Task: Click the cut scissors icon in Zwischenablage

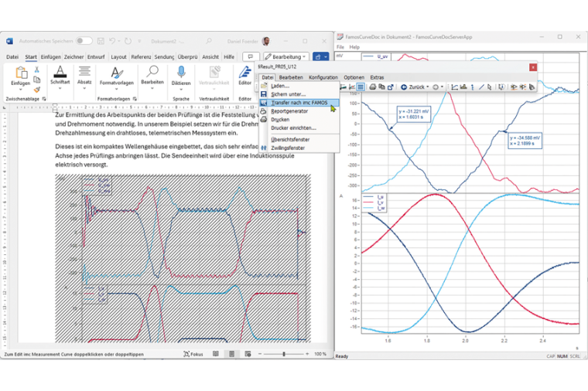Action: pos(36,69)
